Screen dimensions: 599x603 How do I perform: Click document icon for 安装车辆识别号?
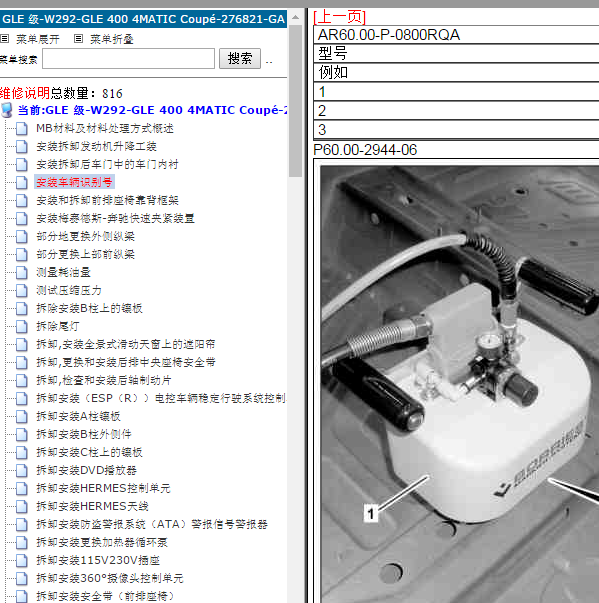22,182
